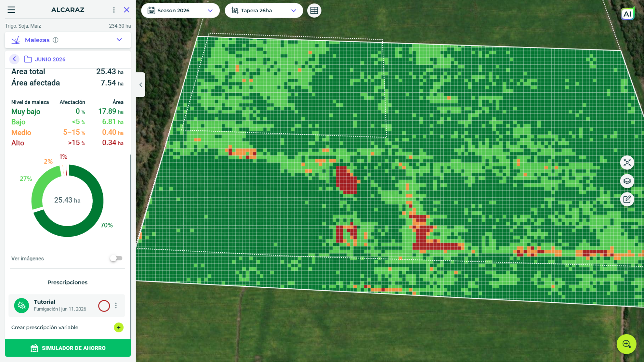The width and height of the screenshot is (644, 362).
Task: Click the 234.30 ha farm area
Action: (x=120, y=26)
